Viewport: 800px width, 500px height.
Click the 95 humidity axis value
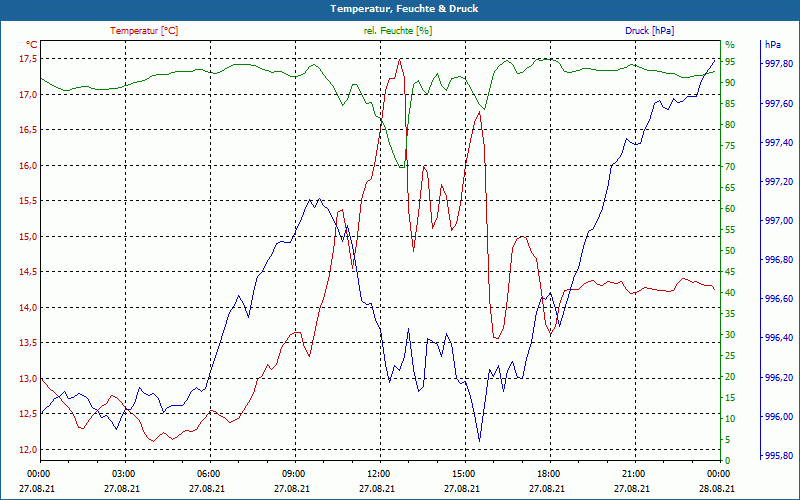[730, 62]
